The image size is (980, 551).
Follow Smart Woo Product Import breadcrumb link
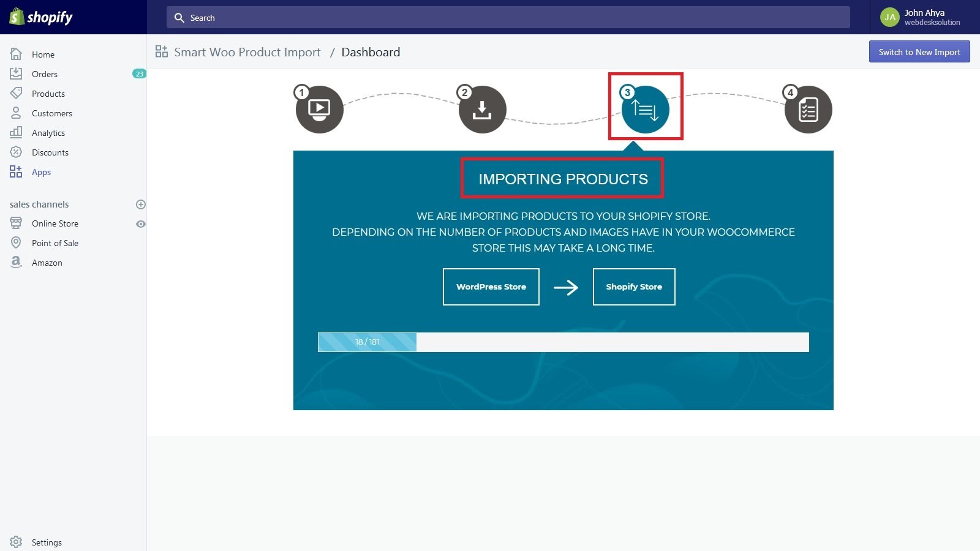[247, 52]
